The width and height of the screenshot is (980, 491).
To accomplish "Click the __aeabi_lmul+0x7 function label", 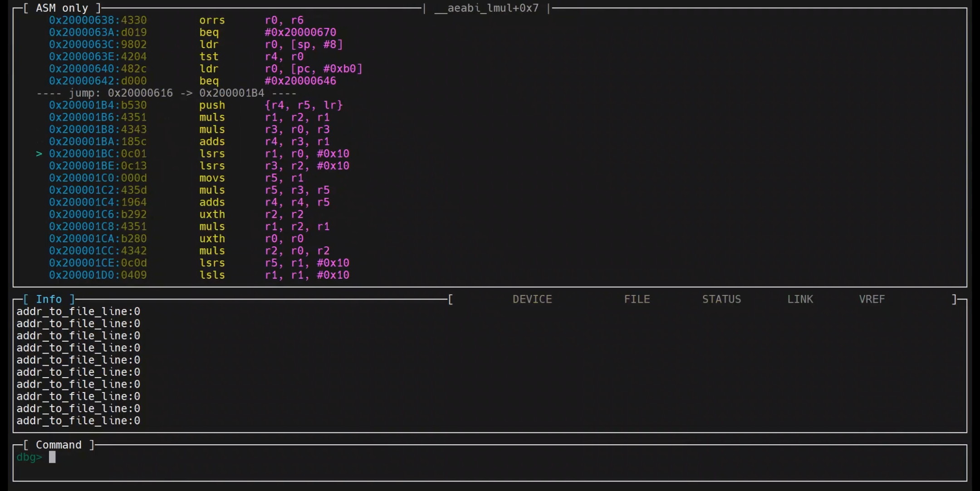I will point(486,8).
